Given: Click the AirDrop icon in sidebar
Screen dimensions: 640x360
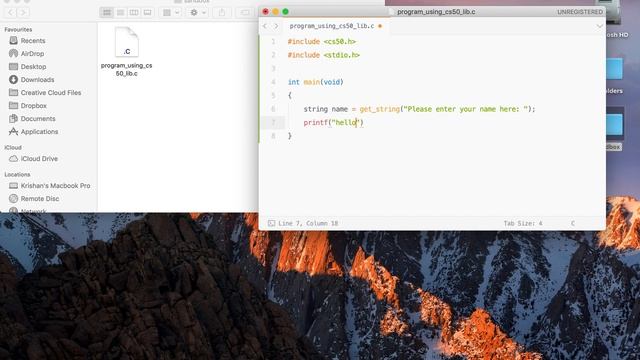Looking at the screenshot, I should tap(13, 53).
